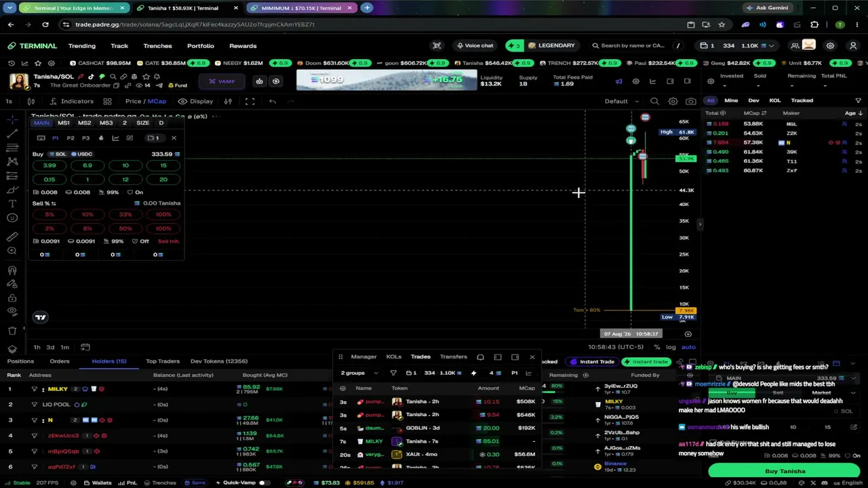Set alert with bell icon
The width and height of the screenshot is (868, 488).
pos(157,77)
